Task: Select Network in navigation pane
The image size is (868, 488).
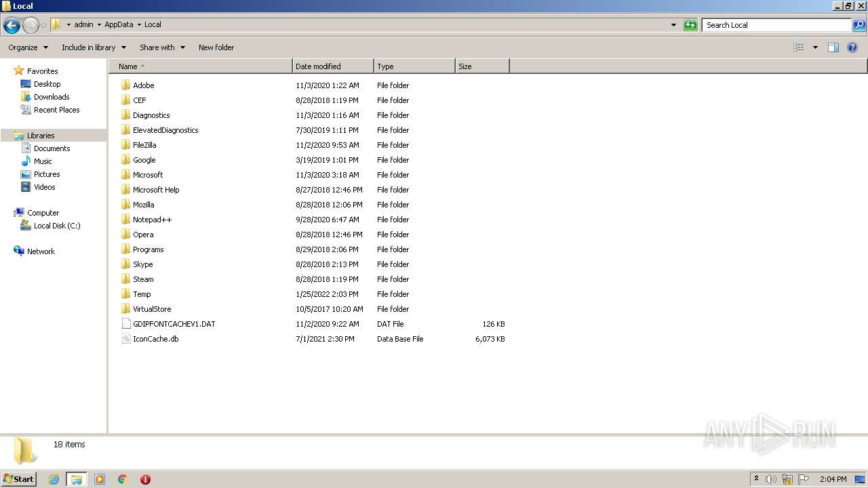Action: [x=41, y=251]
